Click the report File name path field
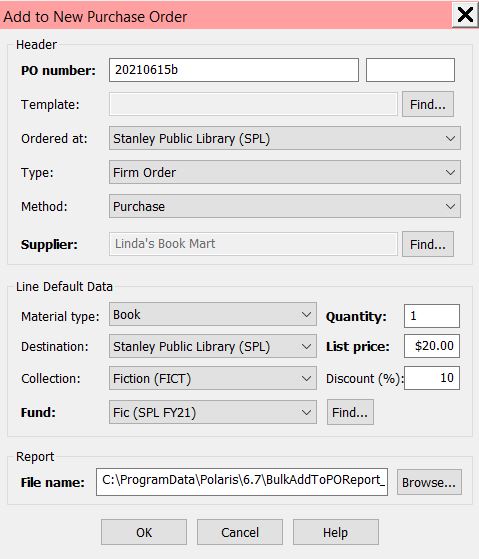479x559 pixels. [x=242, y=482]
